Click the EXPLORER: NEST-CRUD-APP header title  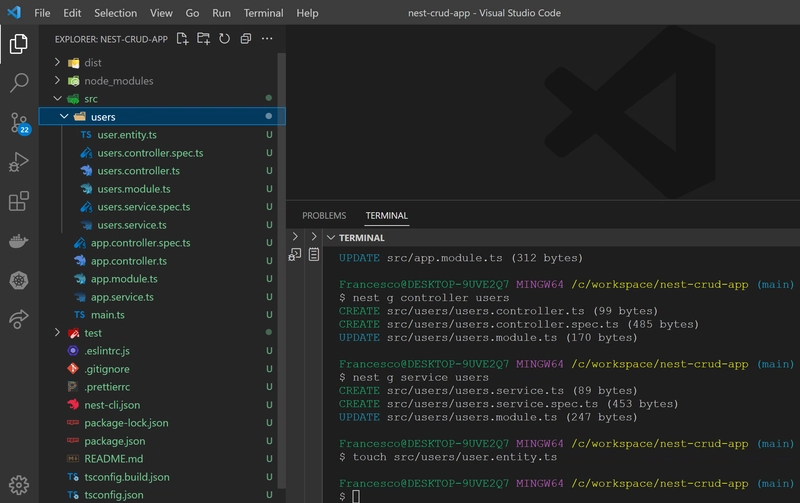(111, 39)
